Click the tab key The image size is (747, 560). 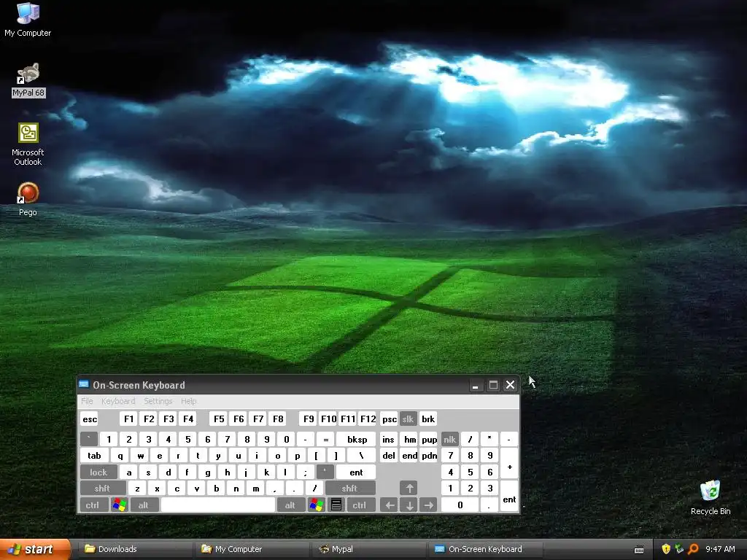coord(94,455)
